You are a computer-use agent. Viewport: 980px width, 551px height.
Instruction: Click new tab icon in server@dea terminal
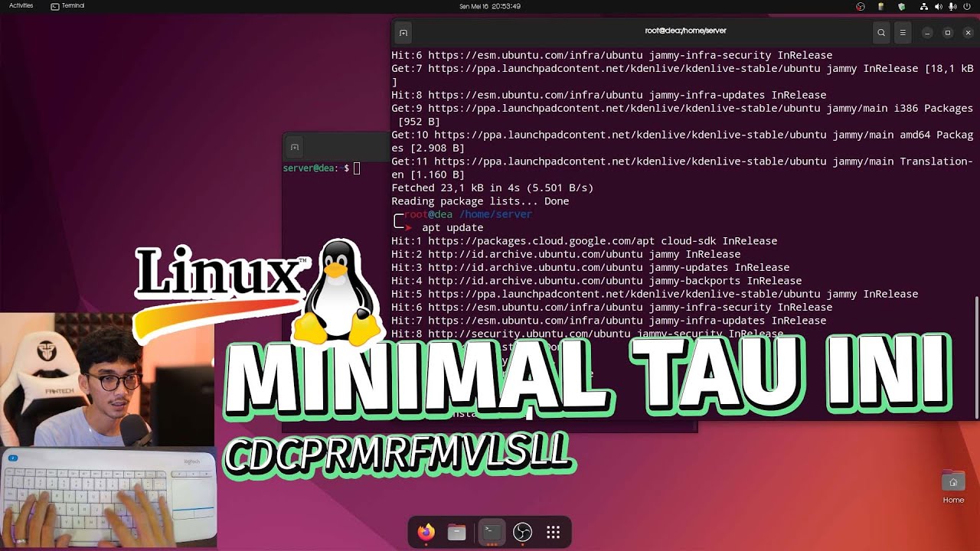click(295, 147)
